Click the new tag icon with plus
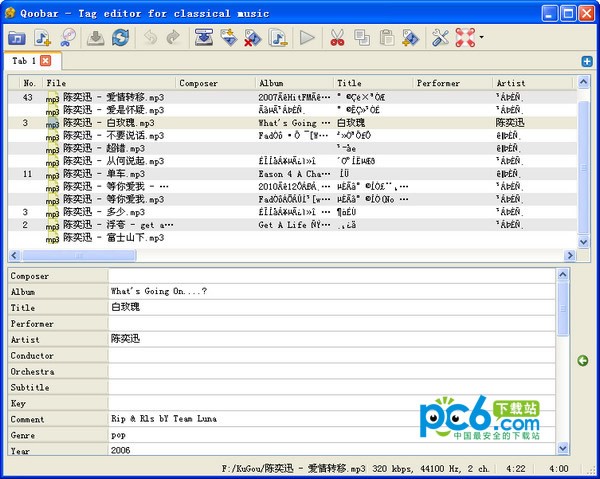Screen dimensions: 600x479 411,38
